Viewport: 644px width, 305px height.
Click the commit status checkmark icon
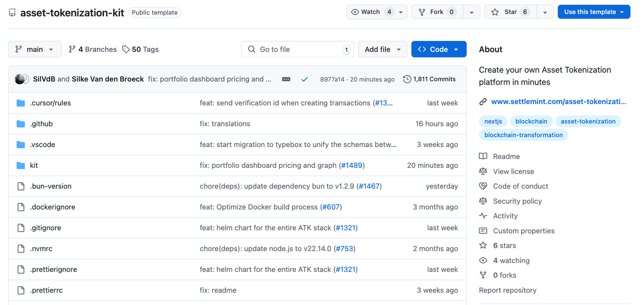coord(304,79)
